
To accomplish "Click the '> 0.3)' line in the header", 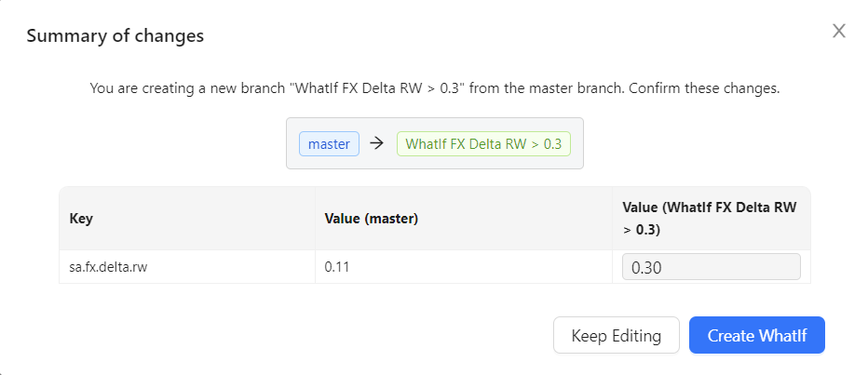I will [x=642, y=231].
